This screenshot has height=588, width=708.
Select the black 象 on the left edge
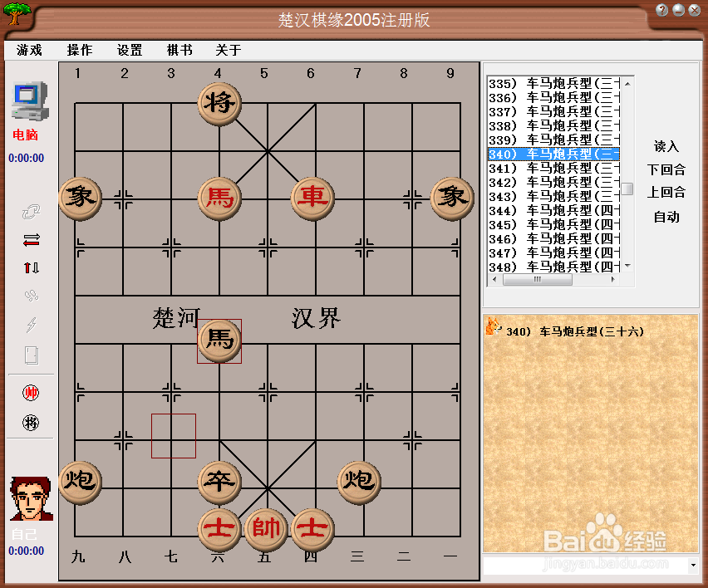(x=81, y=198)
